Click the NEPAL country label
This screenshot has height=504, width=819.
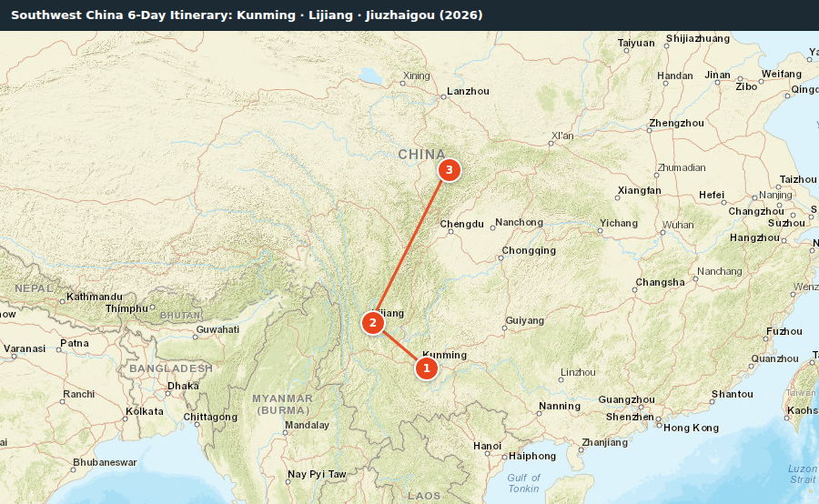tap(34, 288)
